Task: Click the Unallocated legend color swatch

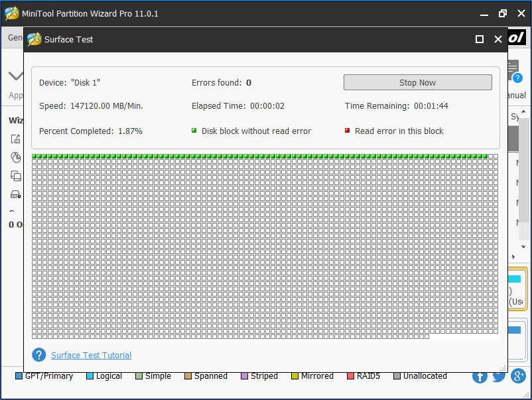Action: tap(397, 376)
